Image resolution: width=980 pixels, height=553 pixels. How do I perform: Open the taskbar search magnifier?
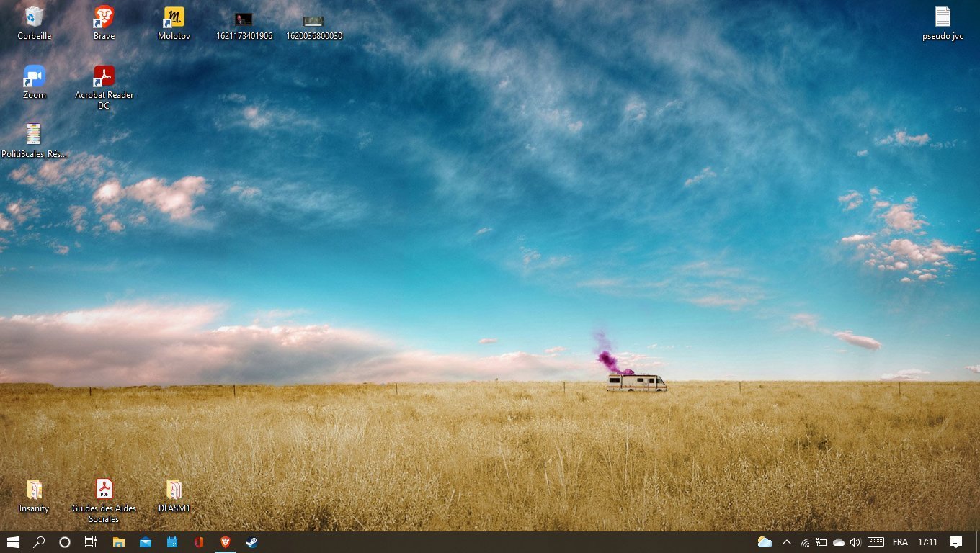[39, 542]
